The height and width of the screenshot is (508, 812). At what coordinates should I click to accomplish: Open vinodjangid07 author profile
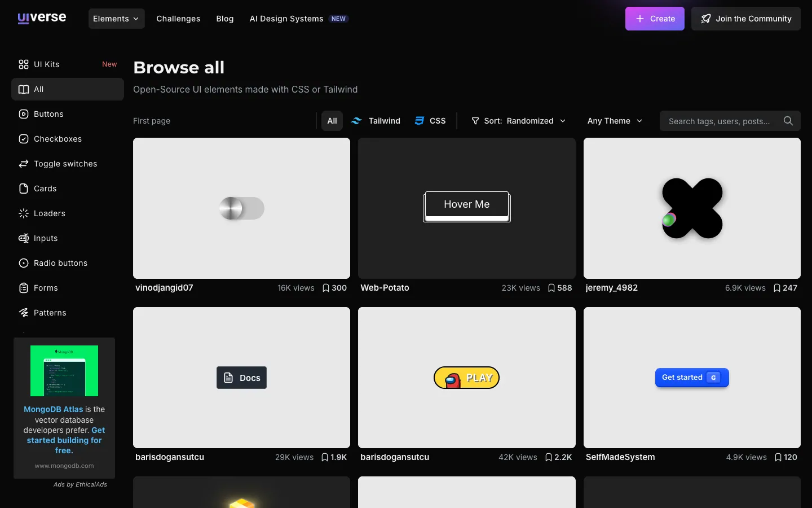164,288
